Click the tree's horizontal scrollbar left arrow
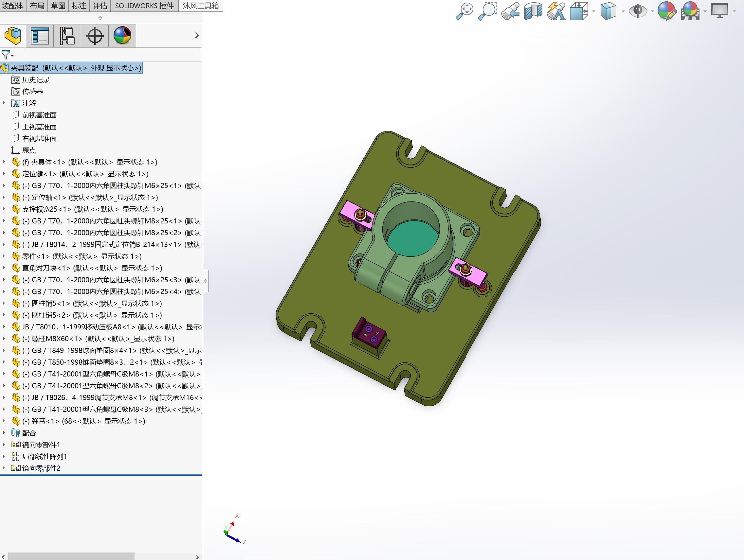The image size is (744, 560). [x=3, y=557]
